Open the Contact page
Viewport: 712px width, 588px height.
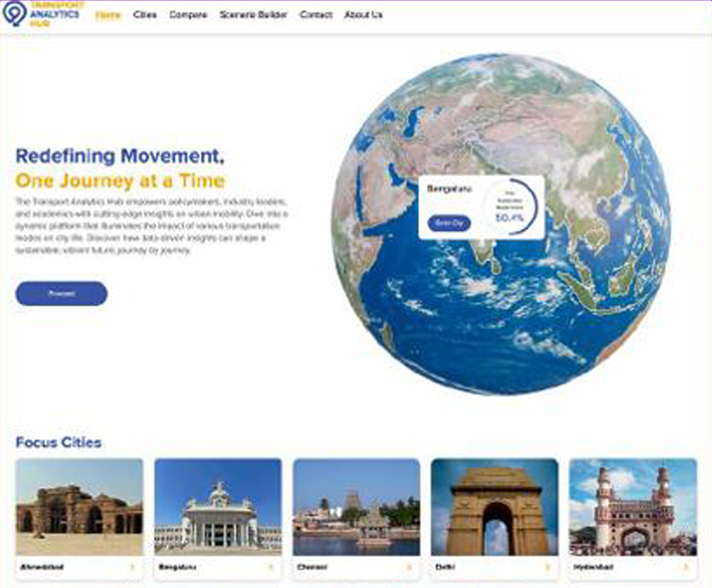315,15
